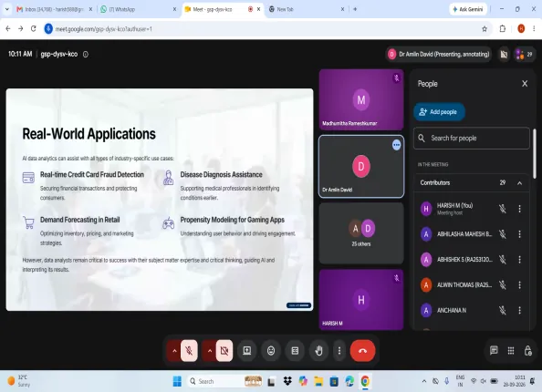
Task: Switch to the New Tab browser tab
Action: [x=307, y=9]
